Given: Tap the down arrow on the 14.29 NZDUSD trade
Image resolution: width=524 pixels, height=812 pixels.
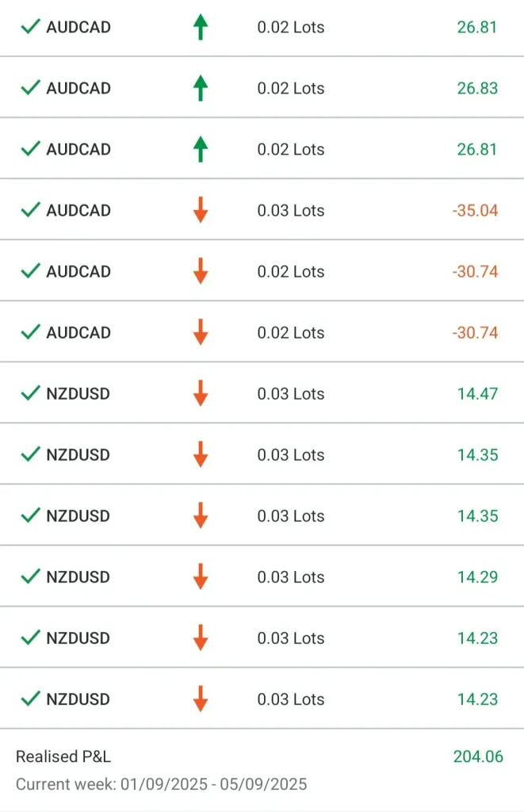Looking at the screenshot, I should pos(201,576).
